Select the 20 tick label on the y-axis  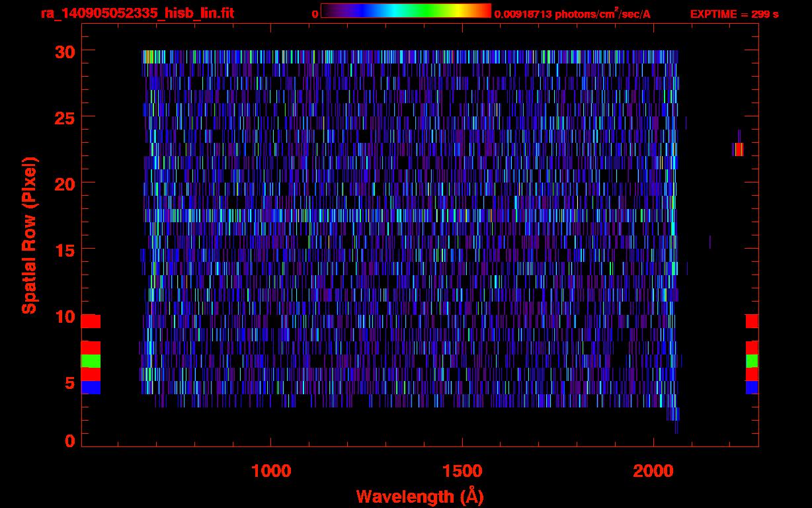pyautogui.click(x=64, y=183)
